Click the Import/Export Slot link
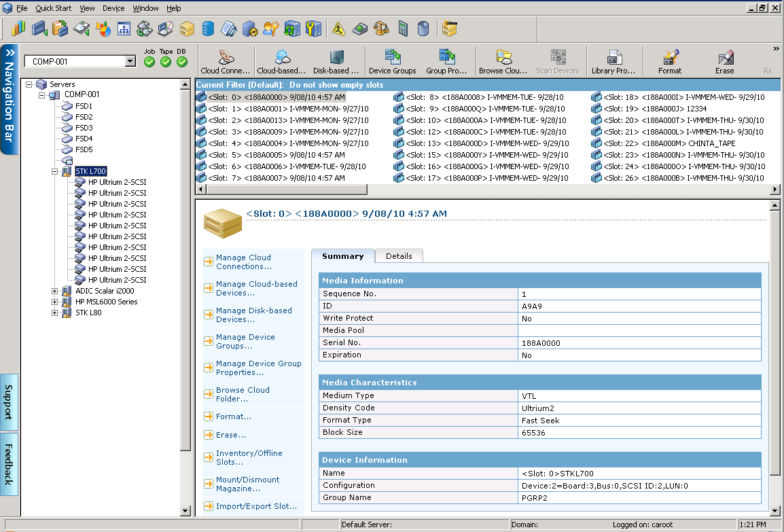The image size is (784, 532). (256, 506)
